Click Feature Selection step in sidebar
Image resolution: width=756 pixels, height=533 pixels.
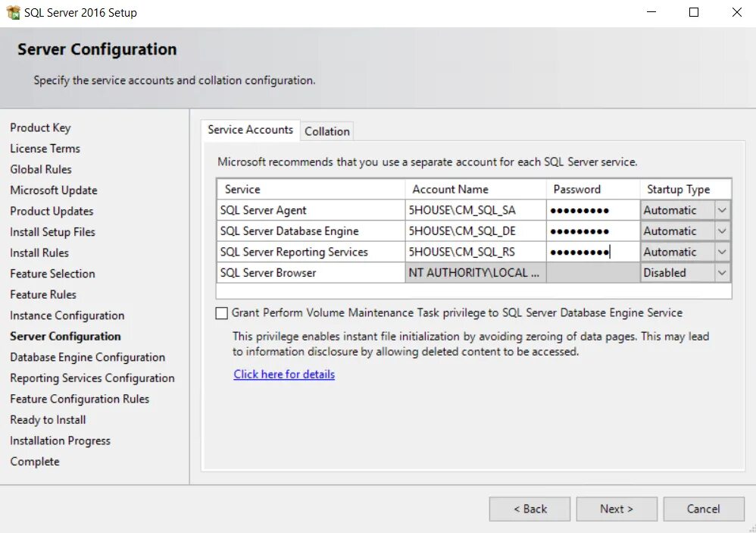click(52, 274)
